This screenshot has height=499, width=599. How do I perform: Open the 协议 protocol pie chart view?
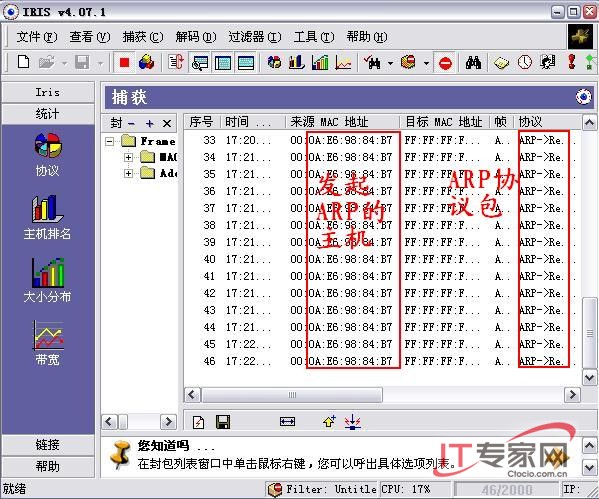click(x=47, y=154)
